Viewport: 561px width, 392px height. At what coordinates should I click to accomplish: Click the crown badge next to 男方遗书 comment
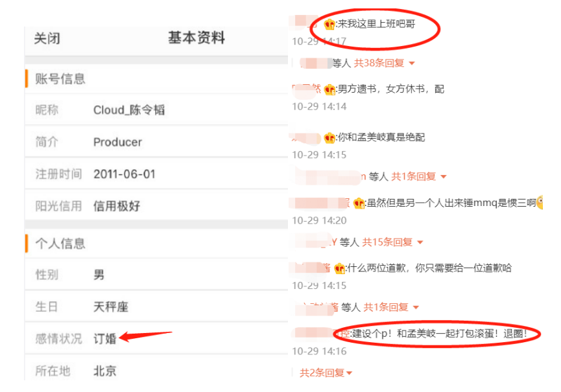tap(329, 89)
